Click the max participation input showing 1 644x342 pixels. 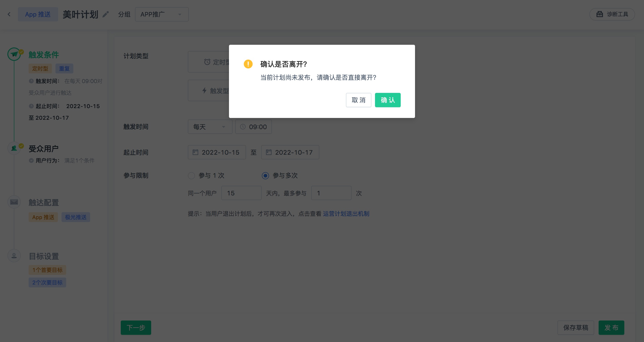tap(331, 193)
